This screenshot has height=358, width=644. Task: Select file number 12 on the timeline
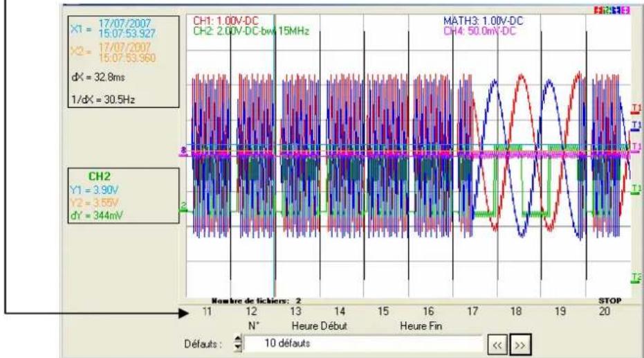click(x=251, y=312)
